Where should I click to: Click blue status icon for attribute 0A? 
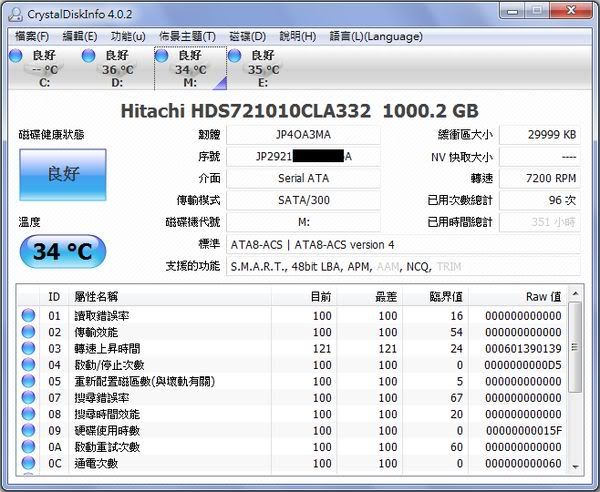click(28, 447)
